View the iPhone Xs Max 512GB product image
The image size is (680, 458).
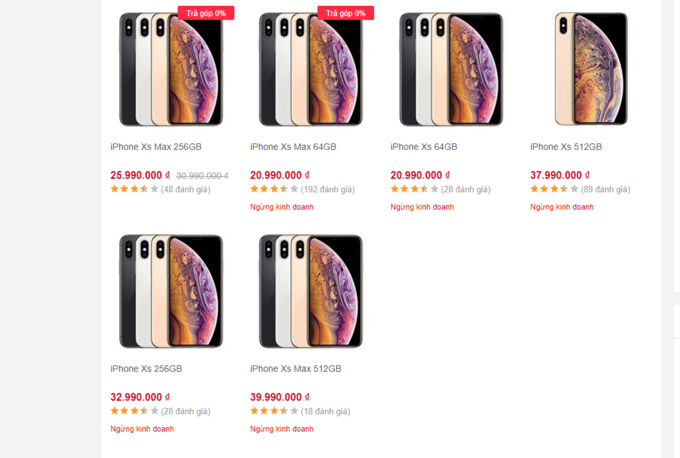[x=310, y=292]
